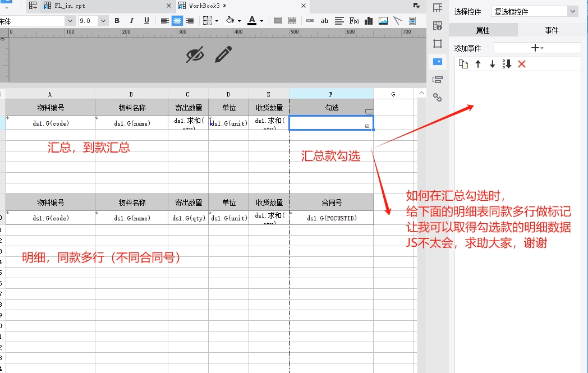Insert a formula with the F(x) icon
Screen dimensions: 588x373
[353, 21]
